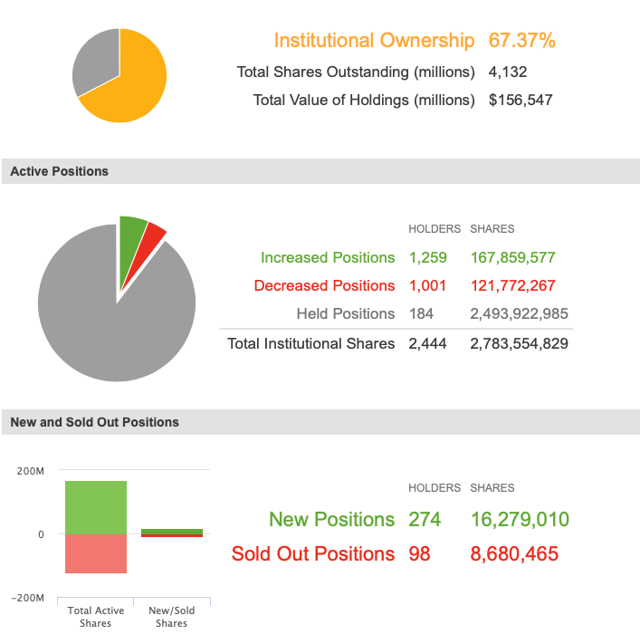Screen dimensions: 640x634
Task: Click the New and Sold Out Positions header
Action: tap(95, 422)
